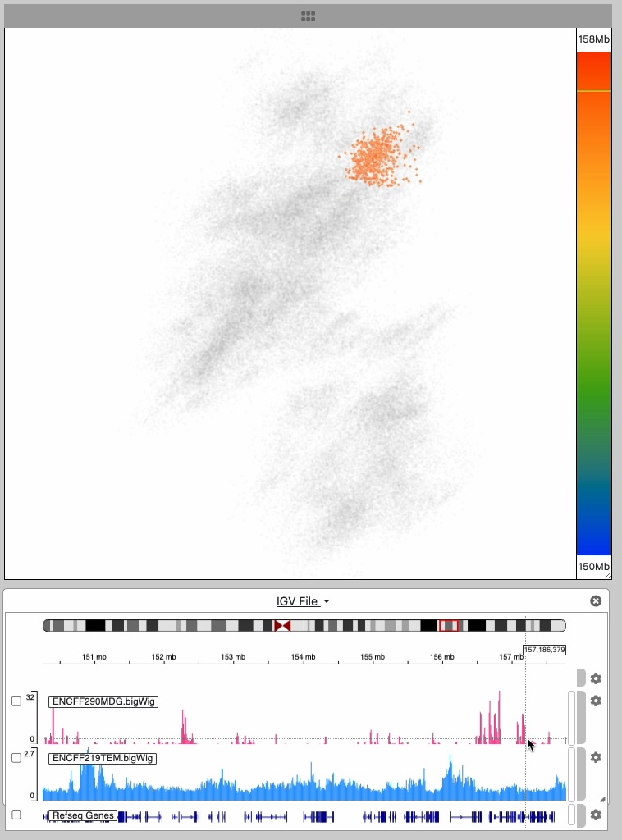Close the IGV panel with X icon
The image size is (622, 840).
[596, 601]
